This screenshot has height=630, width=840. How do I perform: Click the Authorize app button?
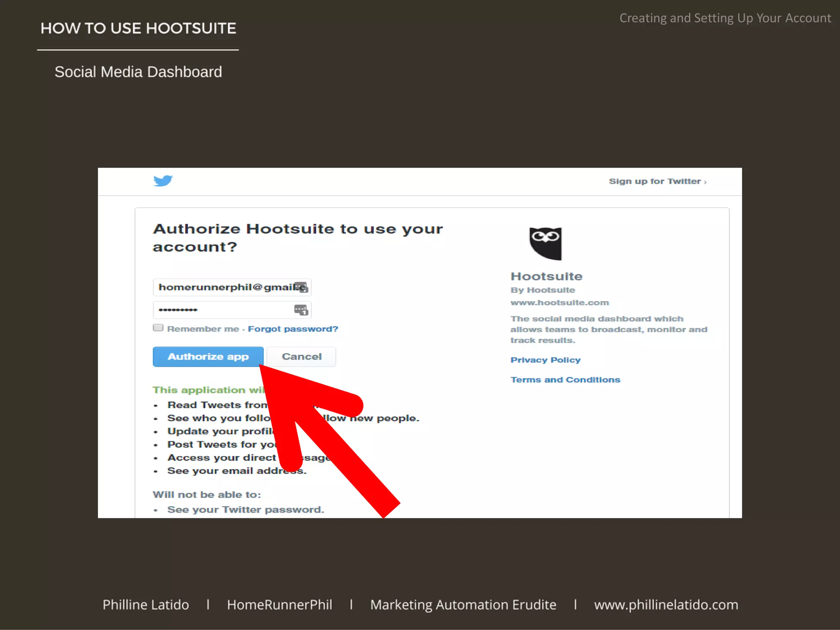coord(208,356)
